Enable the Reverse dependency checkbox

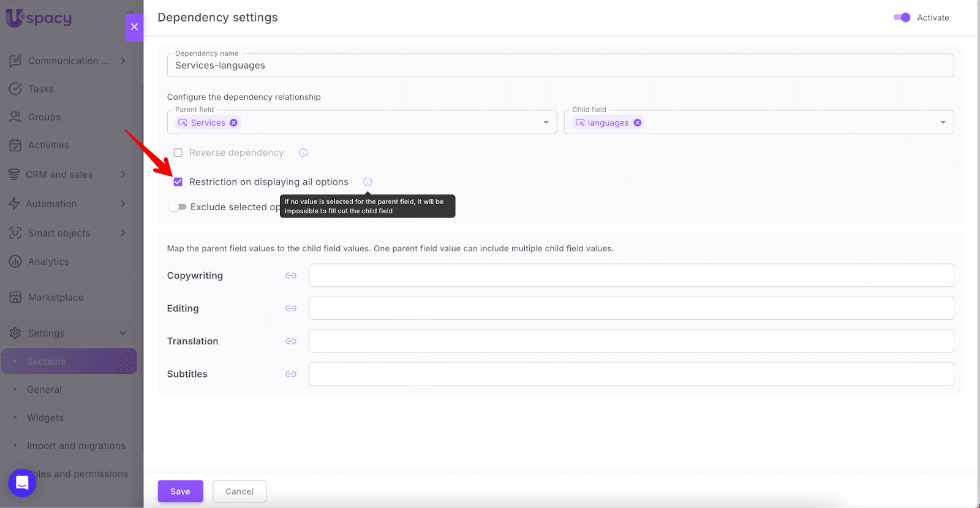(178, 153)
